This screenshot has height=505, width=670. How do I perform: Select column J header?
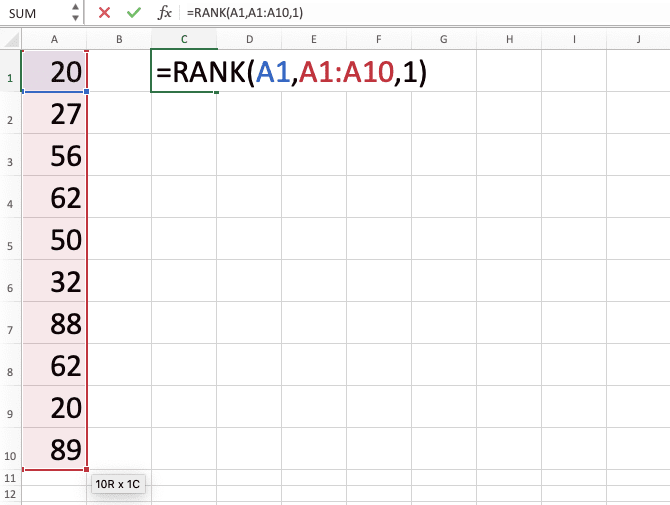638,39
